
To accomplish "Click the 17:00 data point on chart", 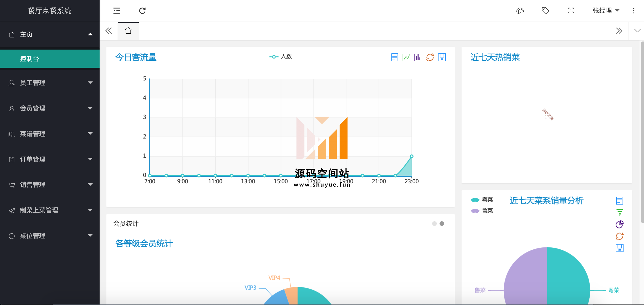I will click(x=313, y=176).
